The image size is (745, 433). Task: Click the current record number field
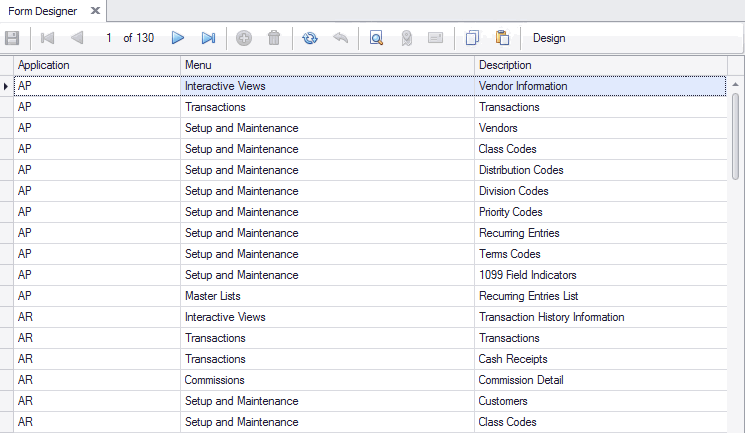point(108,38)
